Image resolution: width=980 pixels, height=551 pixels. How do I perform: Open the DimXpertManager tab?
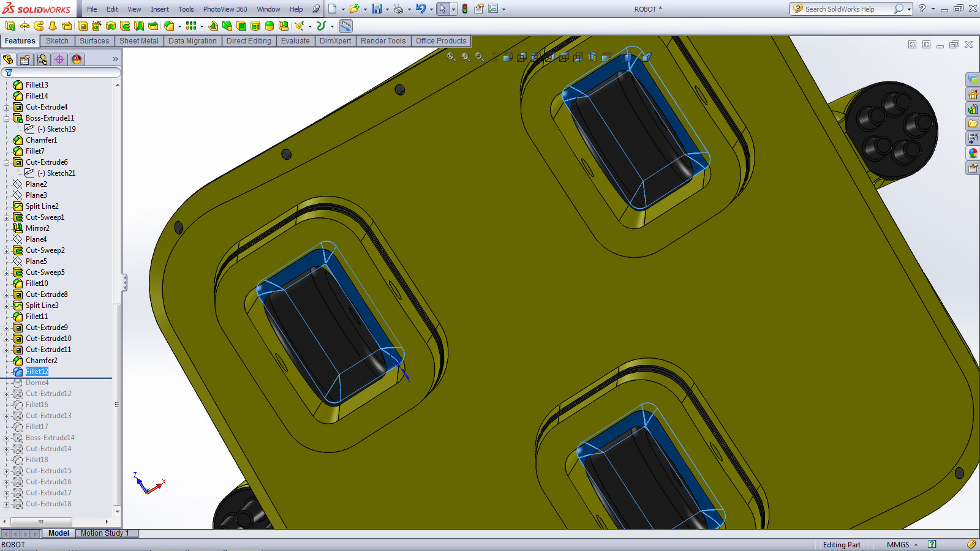pos(59,59)
